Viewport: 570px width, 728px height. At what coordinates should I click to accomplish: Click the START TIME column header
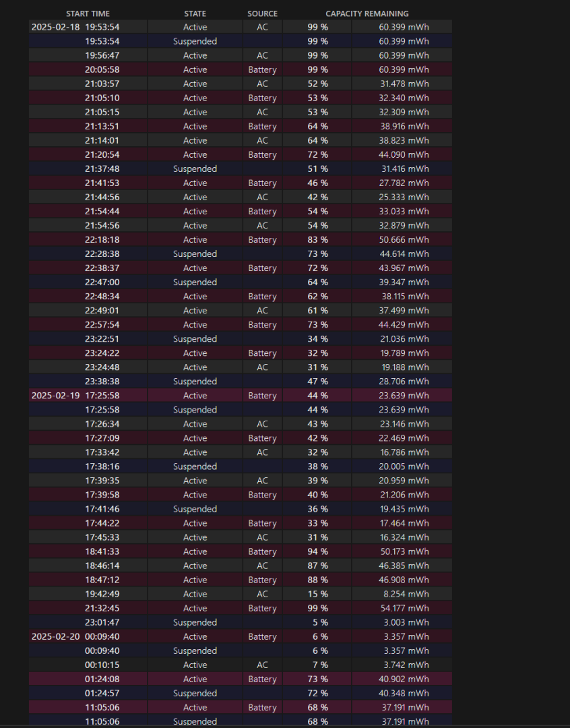(x=88, y=13)
